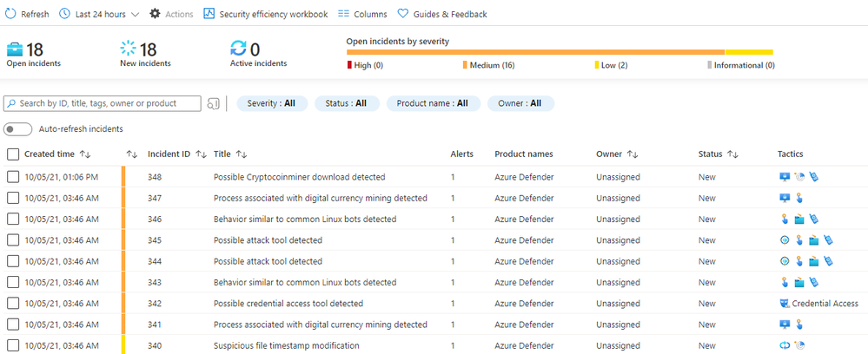This screenshot has height=354, width=868.
Task: Select checkbox for incident 346
Action: (13, 219)
